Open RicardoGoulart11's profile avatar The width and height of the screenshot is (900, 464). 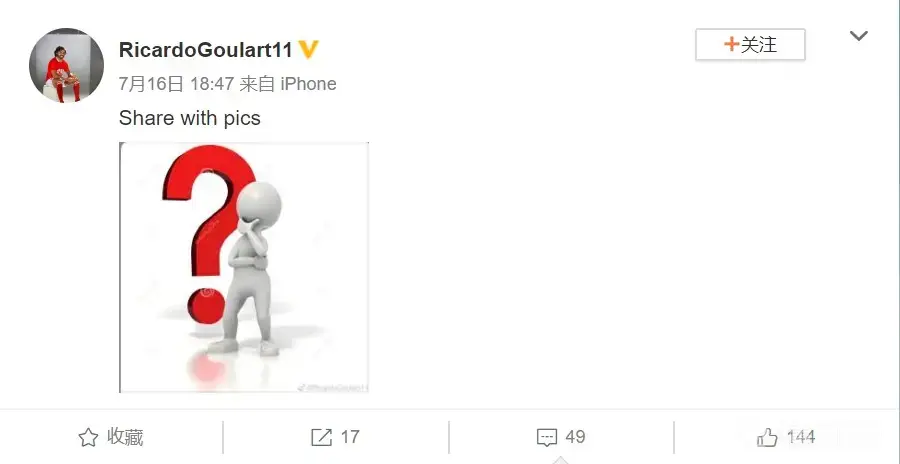(66, 65)
